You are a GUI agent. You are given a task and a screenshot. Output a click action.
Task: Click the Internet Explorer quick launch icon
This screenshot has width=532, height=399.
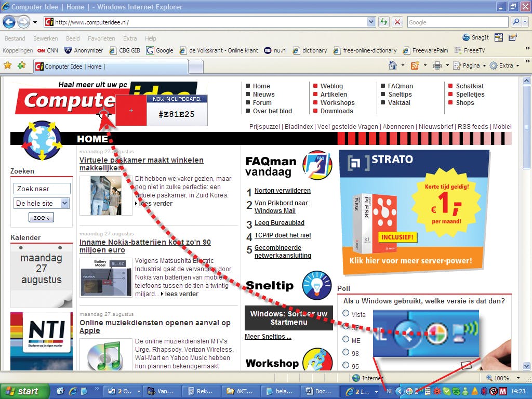point(73,391)
